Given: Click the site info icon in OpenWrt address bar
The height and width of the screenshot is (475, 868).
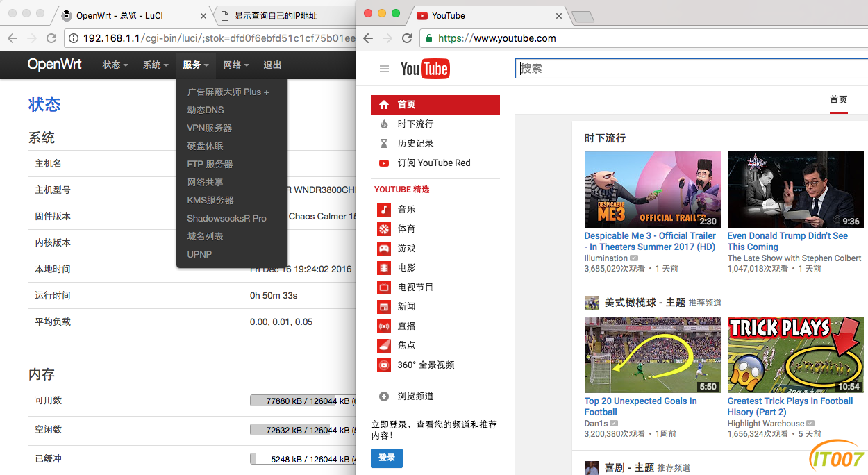Looking at the screenshot, I should point(74,38).
